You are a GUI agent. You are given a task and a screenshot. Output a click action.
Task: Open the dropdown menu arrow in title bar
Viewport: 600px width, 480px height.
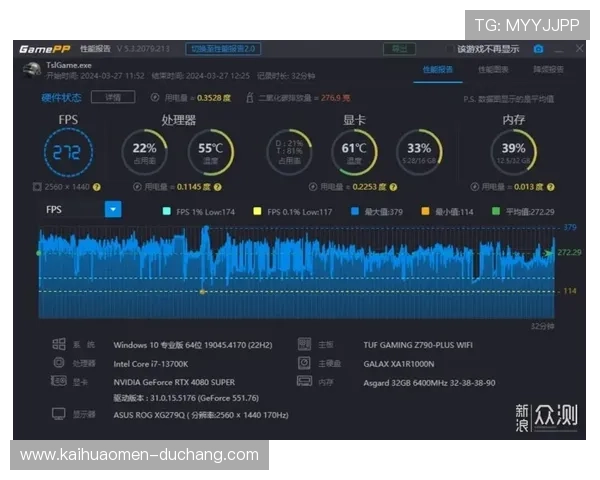557,48
